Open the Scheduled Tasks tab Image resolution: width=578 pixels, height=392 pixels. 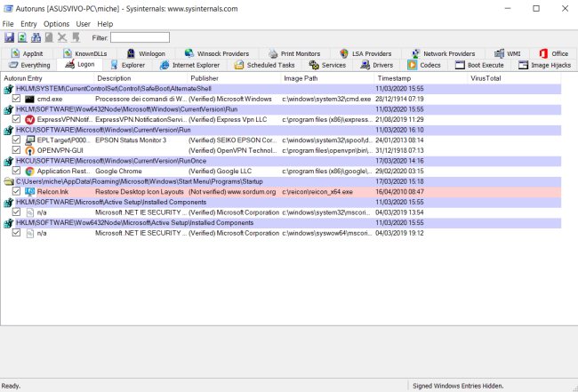(x=265, y=65)
